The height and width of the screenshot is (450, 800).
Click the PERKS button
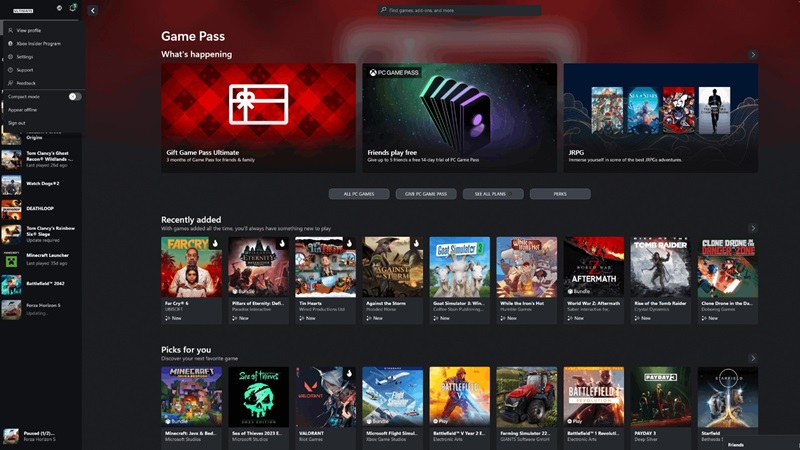point(560,194)
